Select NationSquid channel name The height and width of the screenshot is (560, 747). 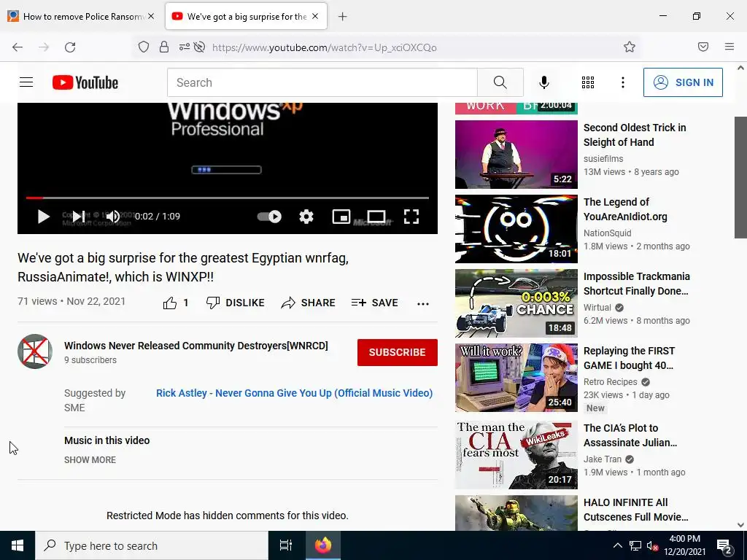tap(608, 233)
